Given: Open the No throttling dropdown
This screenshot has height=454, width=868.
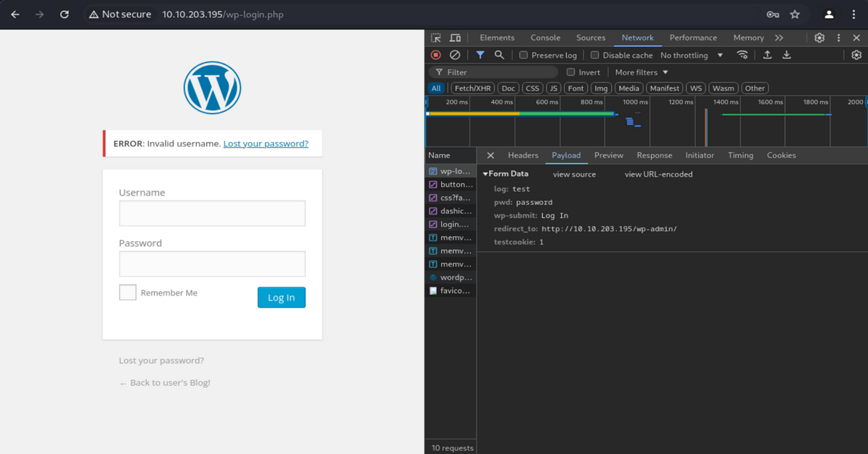Looking at the screenshot, I should [692, 55].
